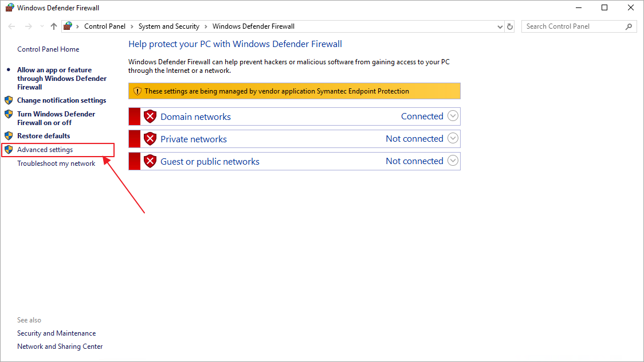This screenshot has height=362, width=644.
Task: Minimize the Windows Defender Firewall window
Action: tap(579, 8)
